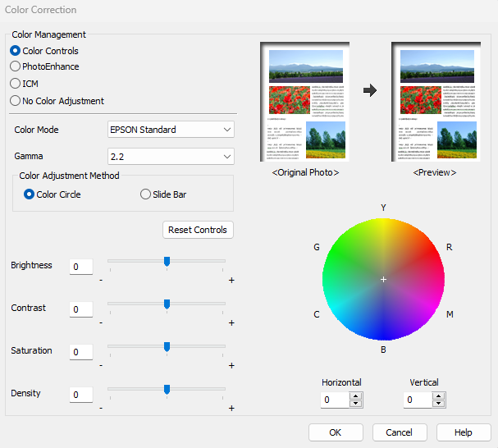Select No Color Adjustment option
The image size is (498, 448).
(16, 101)
